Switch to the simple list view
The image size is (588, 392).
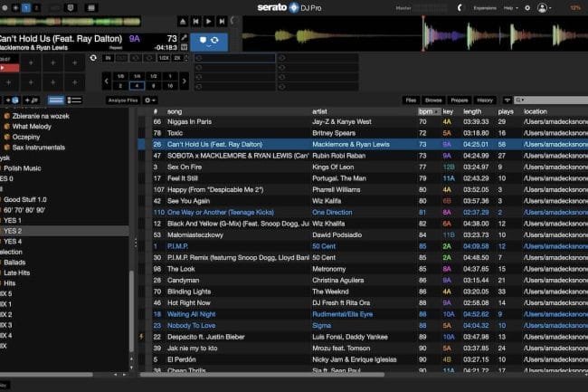[56, 100]
